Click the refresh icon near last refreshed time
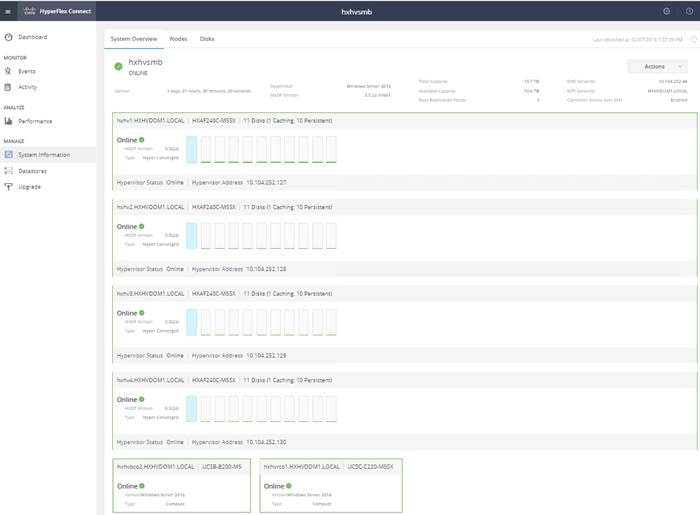The width and height of the screenshot is (700, 515). coord(694,39)
